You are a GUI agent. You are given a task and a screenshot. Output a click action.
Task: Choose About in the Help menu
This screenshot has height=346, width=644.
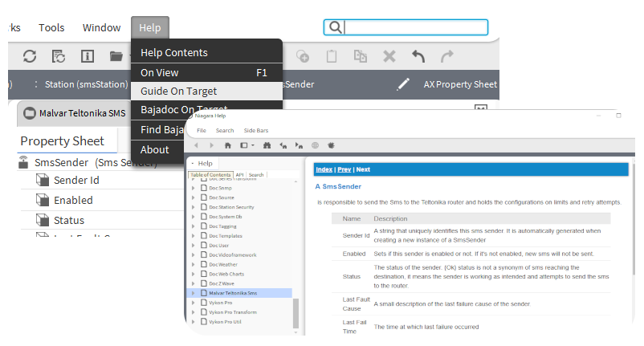pyautogui.click(x=157, y=150)
